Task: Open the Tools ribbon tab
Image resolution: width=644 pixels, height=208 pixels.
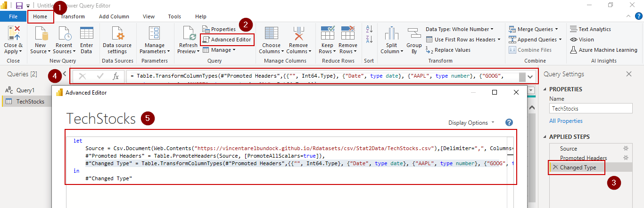Action: pyautogui.click(x=174, y=16)
